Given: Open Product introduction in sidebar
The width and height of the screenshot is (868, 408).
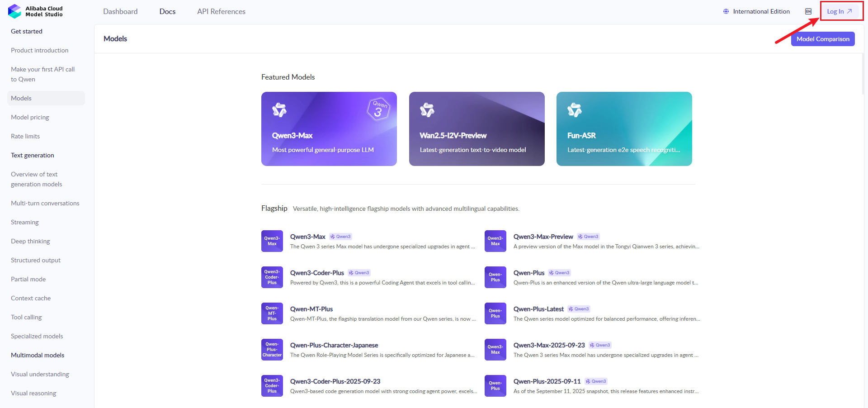Looking at the screenshot, I should (40, 50).
